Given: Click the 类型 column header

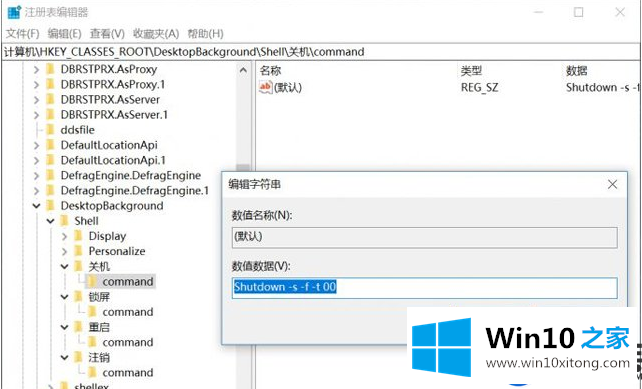Looking at the screenshot, I should tap(471, 71).
